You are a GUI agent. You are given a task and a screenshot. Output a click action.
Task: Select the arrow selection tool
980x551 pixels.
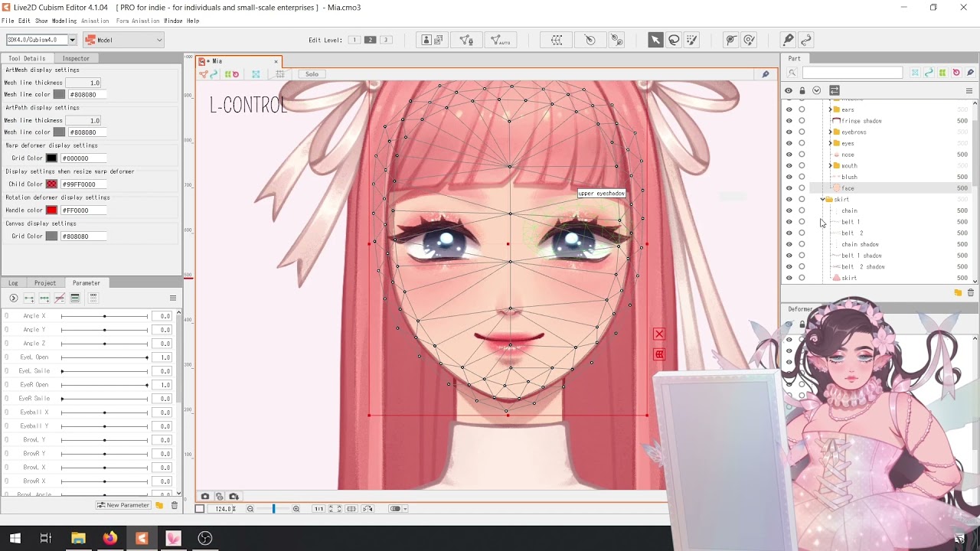tap(655, 40)
